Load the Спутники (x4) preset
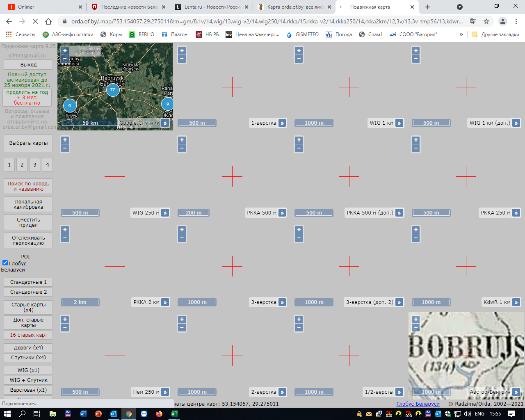The width and height of the screenshot is (525, 420). point(28,358)
